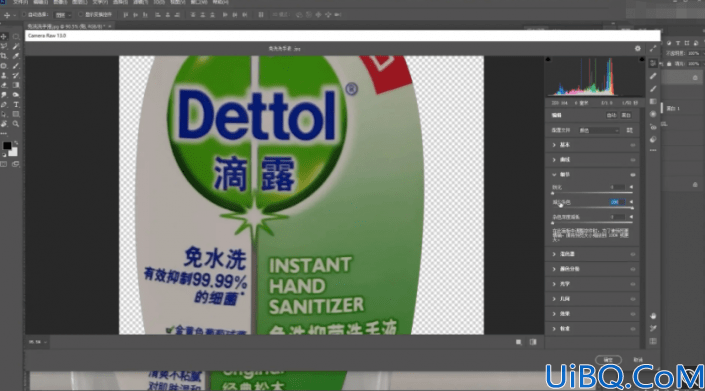Expand the 颜色分级 panel
This screenshot has height=391, width=705.
(x=554, y=269)
